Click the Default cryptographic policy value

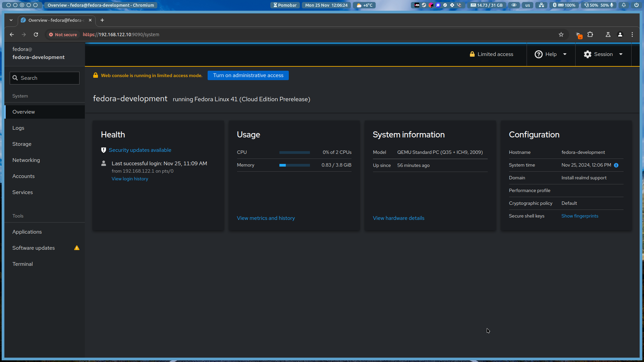(x=569, y=203)
